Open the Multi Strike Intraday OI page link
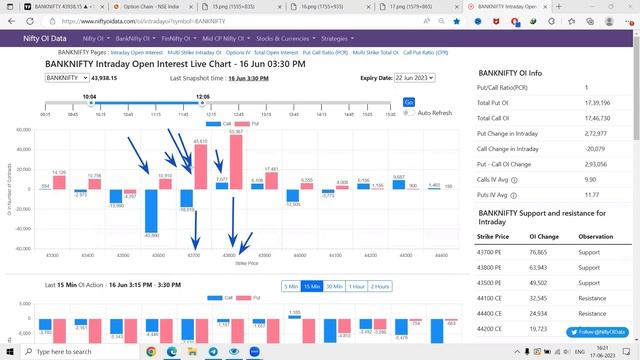 pos(194,53)
